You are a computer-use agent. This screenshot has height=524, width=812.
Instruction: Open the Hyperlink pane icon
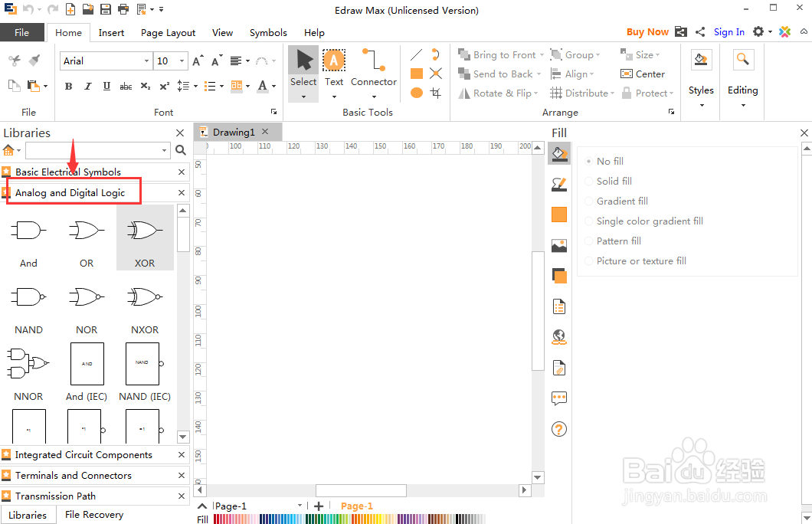coord(558,337)
